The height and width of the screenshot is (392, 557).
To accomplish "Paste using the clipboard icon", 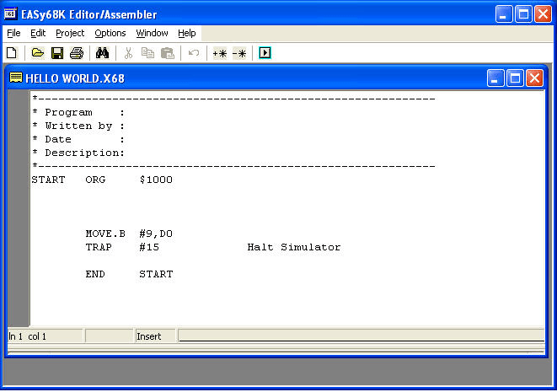I will pos(168,53).
